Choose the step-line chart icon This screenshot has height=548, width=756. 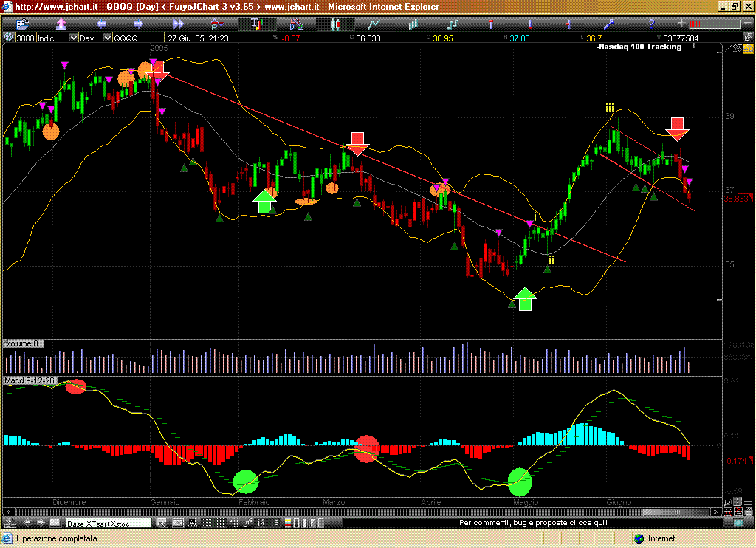(x=451, y=24)
